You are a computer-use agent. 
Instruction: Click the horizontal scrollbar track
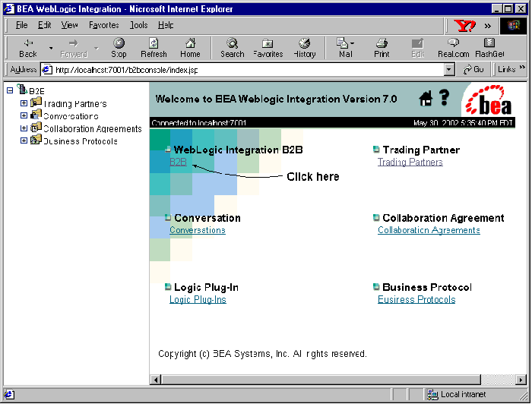(x=498, y=380)
